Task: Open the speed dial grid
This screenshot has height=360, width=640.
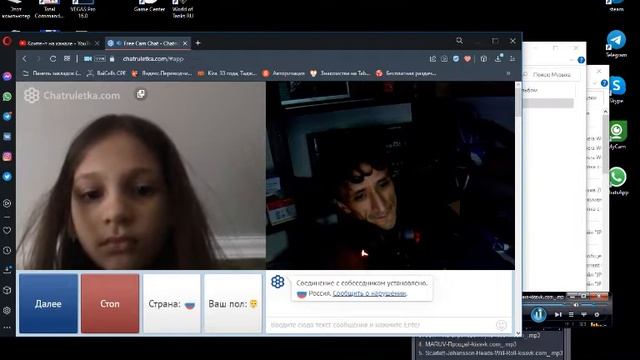Action: click(x=67, y=59)
